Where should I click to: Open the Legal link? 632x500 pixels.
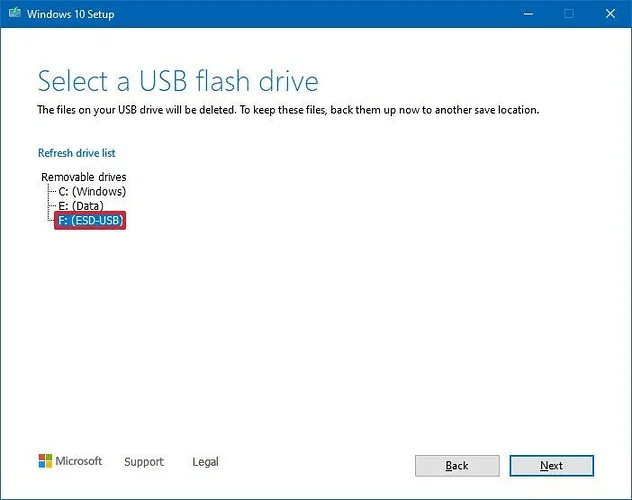click(x=206, y=462)
